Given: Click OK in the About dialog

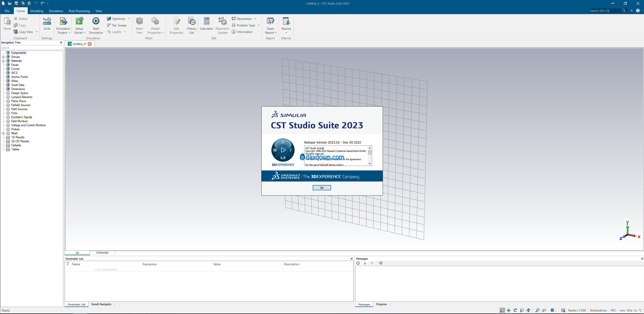Looking at the screenshot, I should pos(321,188).
